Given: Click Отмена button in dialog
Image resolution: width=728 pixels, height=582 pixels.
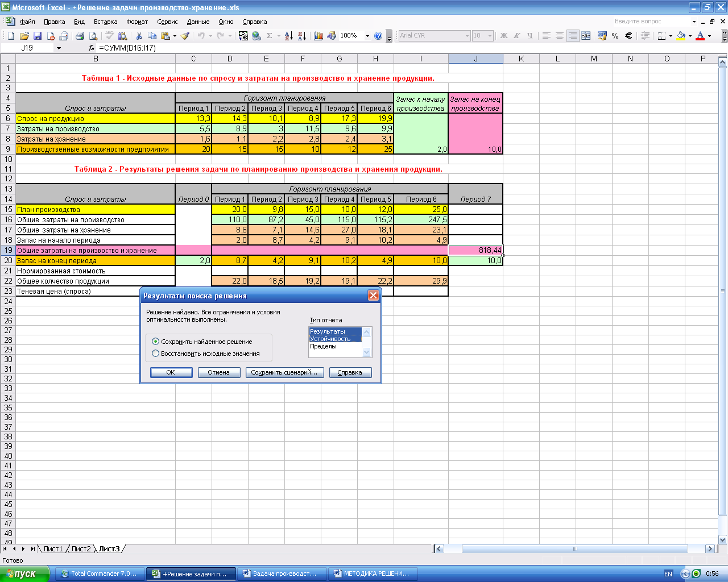Looking at the screenshot, I should (x=218, y=372).
